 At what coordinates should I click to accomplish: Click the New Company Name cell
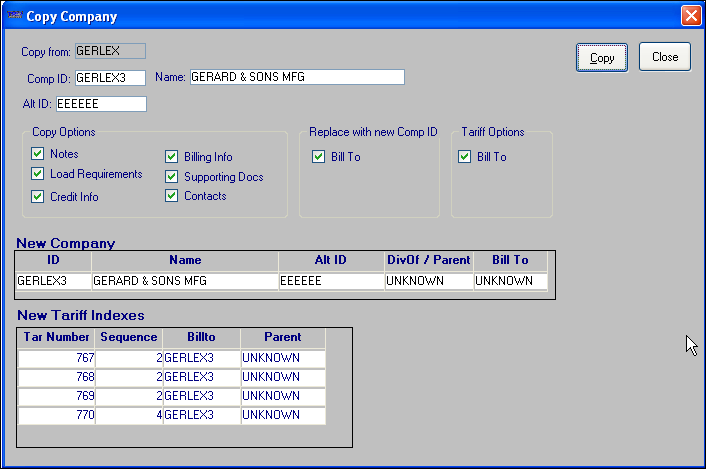[x=185, y=282]
